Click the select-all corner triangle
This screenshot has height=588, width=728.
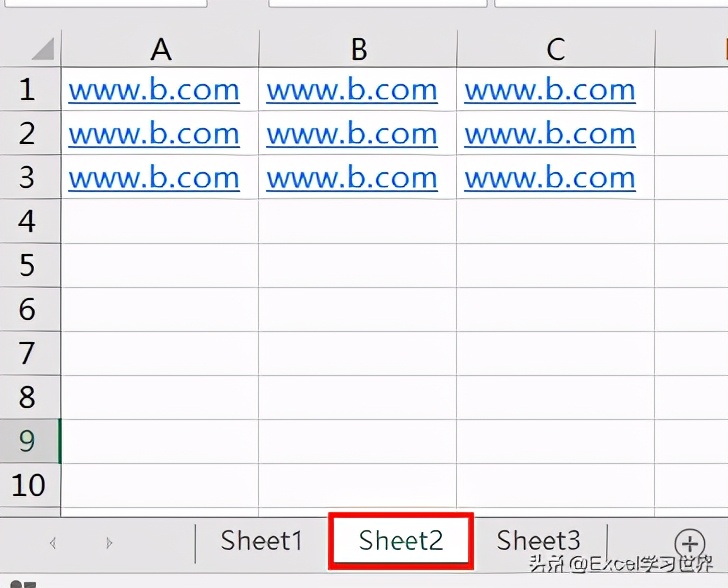coord(41,49)
